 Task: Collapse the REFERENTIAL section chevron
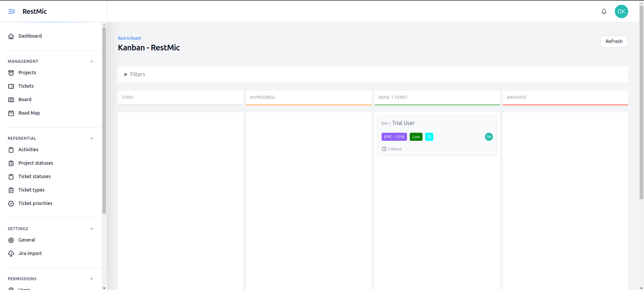[92, 138]
